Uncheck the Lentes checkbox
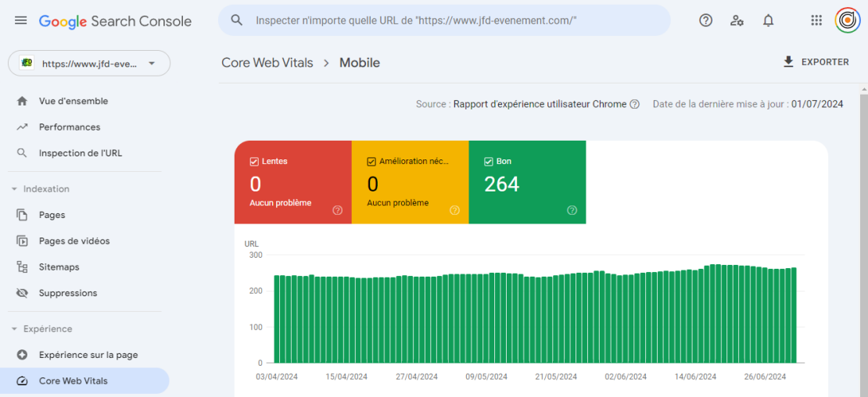This screenshot has width=868, height=397. pos(254,162)
